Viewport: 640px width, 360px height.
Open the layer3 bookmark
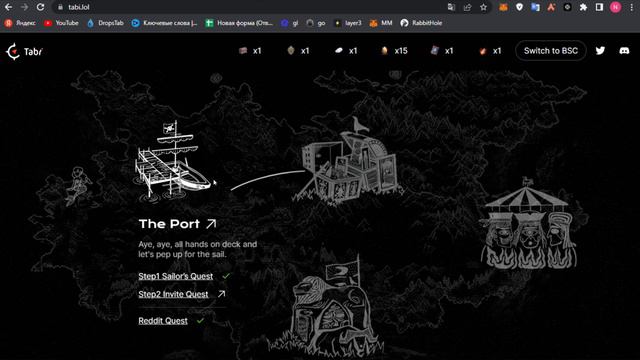coord(348,23)
